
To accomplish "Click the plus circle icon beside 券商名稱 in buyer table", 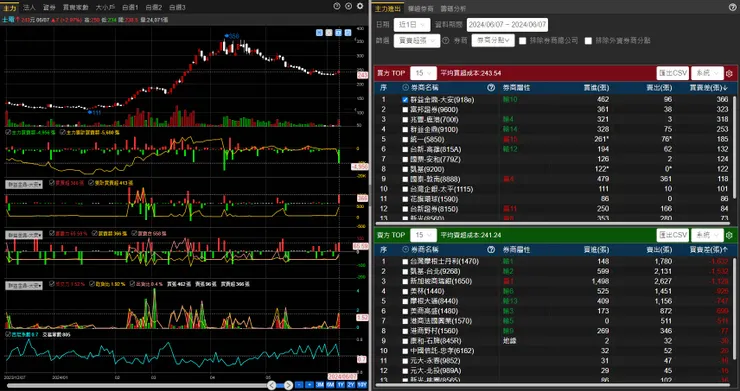I will pyautogui.click(x=405, y=88).
